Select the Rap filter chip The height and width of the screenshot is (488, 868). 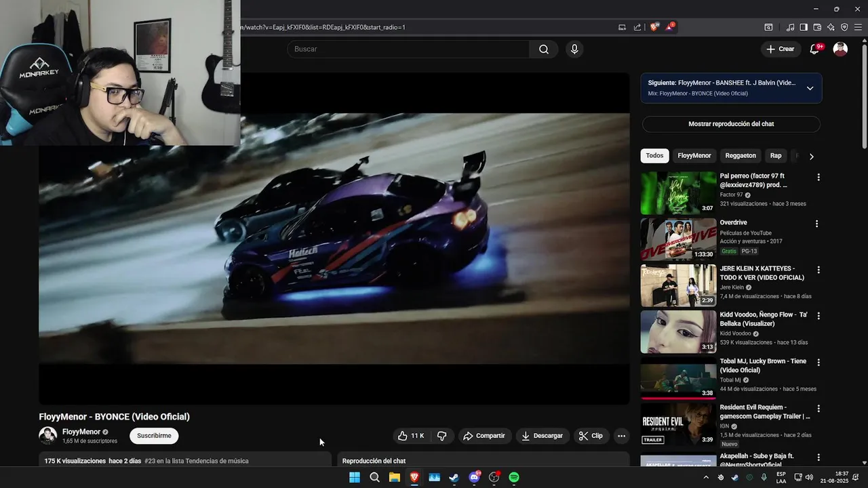776,156
